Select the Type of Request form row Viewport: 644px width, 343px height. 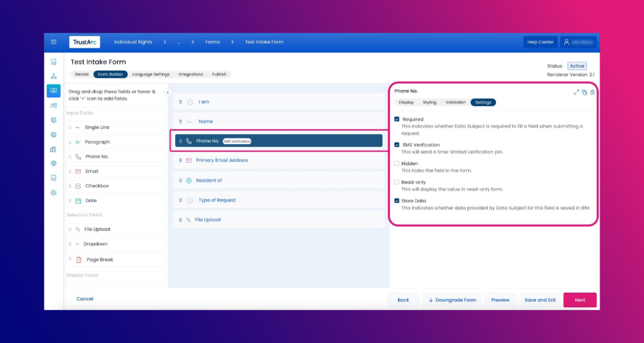click(x=279, y=200)
